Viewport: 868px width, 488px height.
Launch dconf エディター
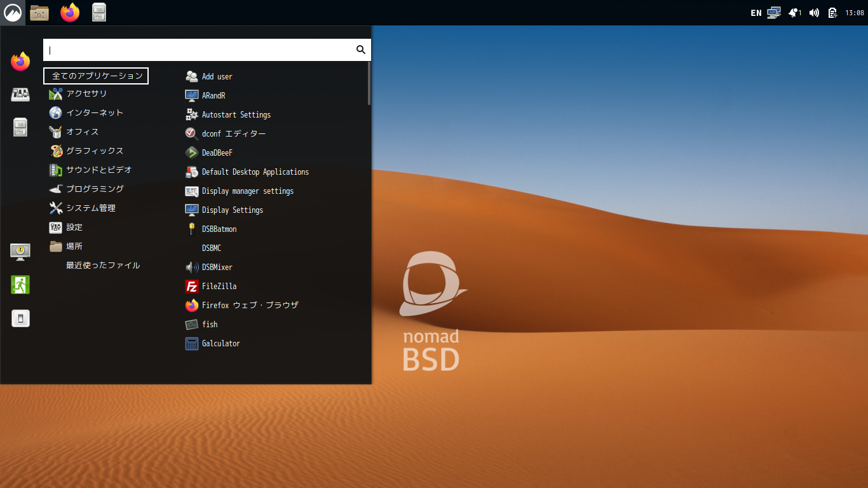click(226, 133)
